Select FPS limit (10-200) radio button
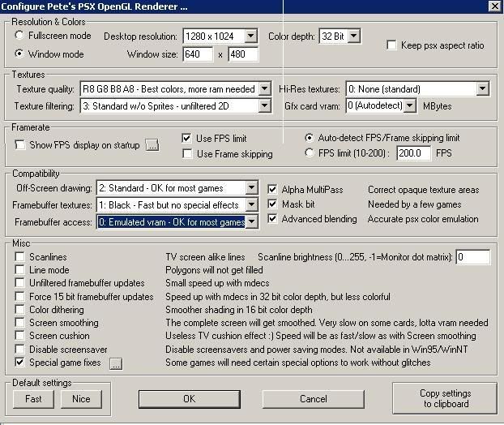 pos(310,152)
